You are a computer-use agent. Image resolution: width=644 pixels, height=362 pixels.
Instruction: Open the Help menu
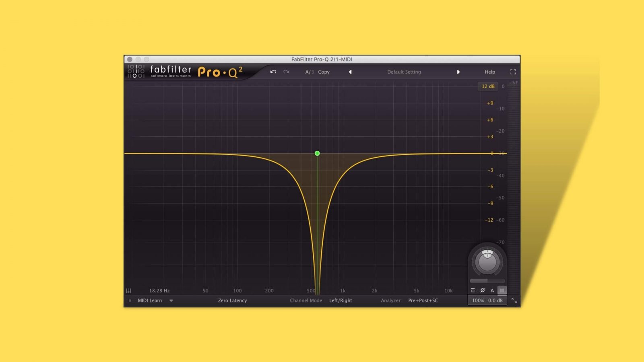[489, 72]
